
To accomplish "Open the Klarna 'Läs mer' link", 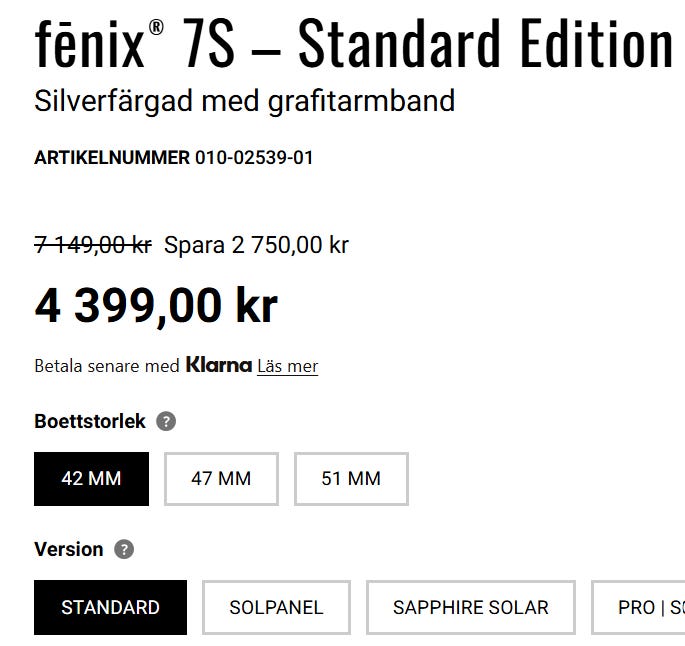I will pyautogui.click(x=287, y=366).
